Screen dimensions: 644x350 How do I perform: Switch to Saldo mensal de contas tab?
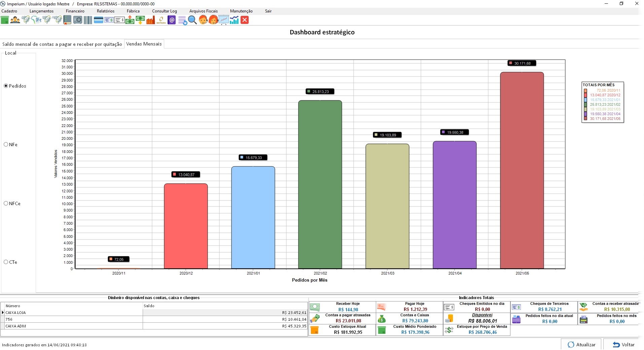[x=62, y=44]
